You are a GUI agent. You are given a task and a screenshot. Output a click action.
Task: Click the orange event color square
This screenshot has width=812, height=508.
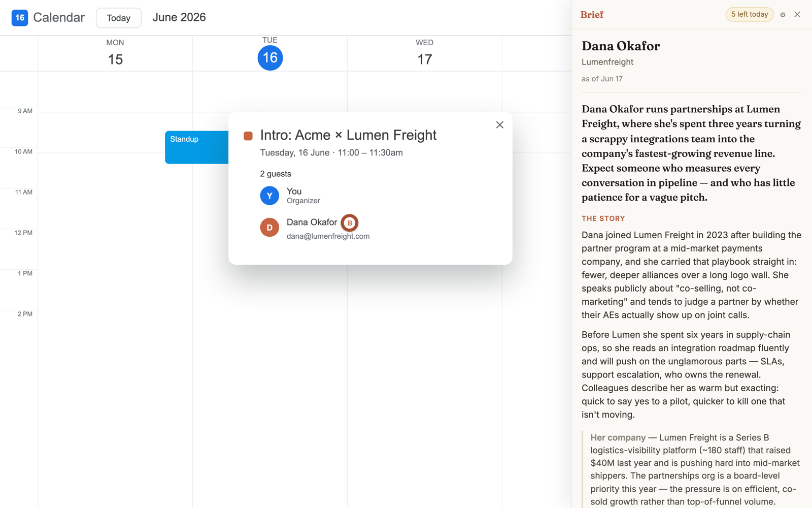point(248,136)
